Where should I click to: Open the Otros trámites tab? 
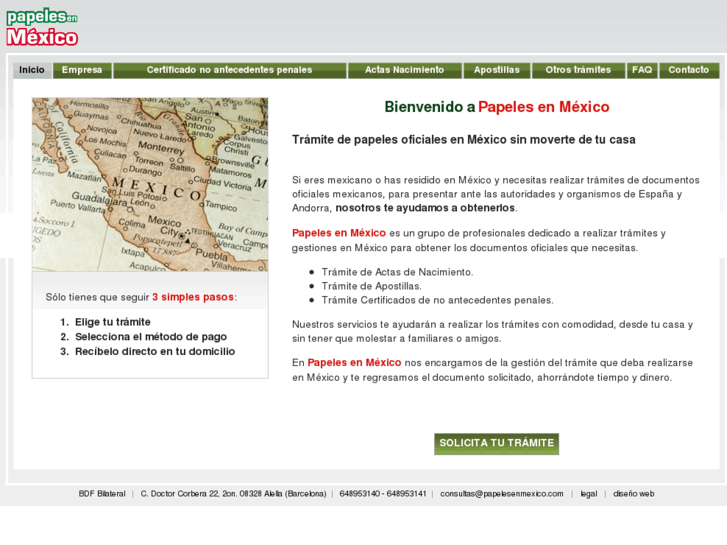(x=578, y=70)
